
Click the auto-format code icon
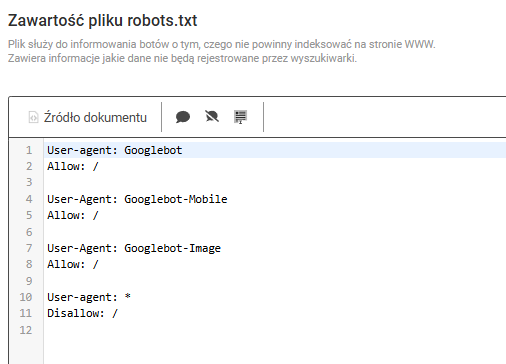pos(240,117)
